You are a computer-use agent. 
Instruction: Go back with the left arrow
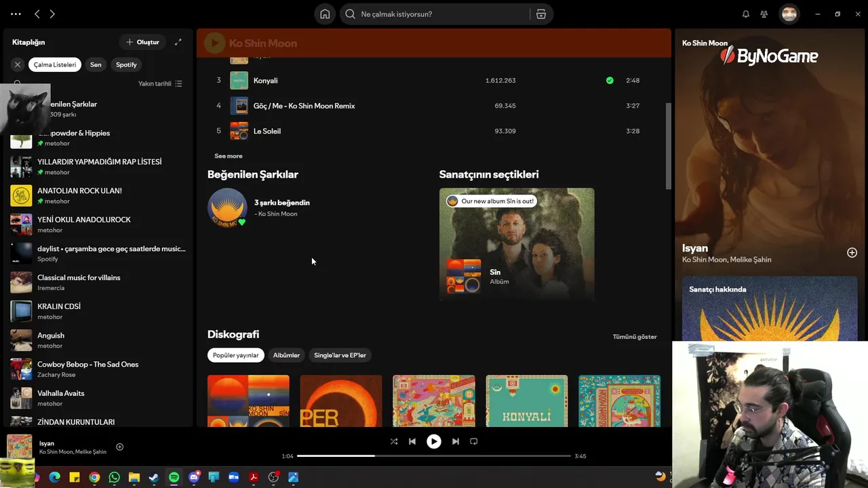37,14
